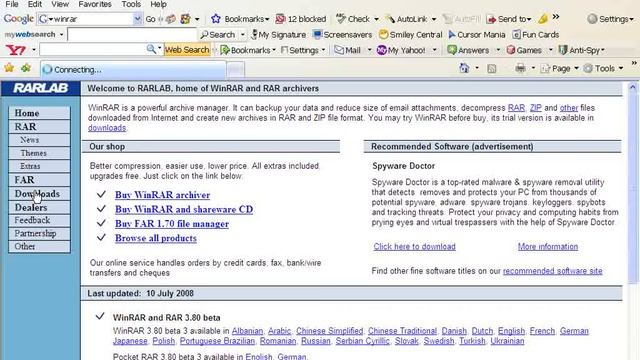The image size is (640, 360).
Task: Open Screensavers on mywebsearch toolbar
Action: [343, 35]
